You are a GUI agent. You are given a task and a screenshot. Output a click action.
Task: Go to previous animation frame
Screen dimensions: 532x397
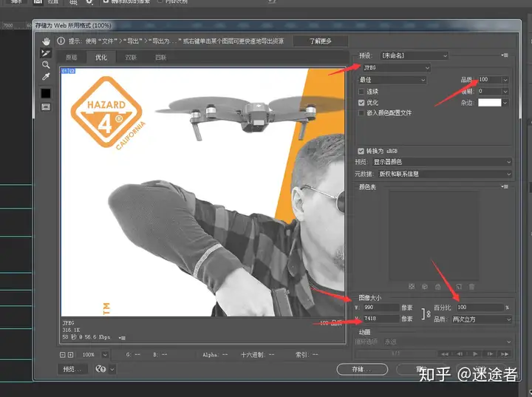(460, 354)
